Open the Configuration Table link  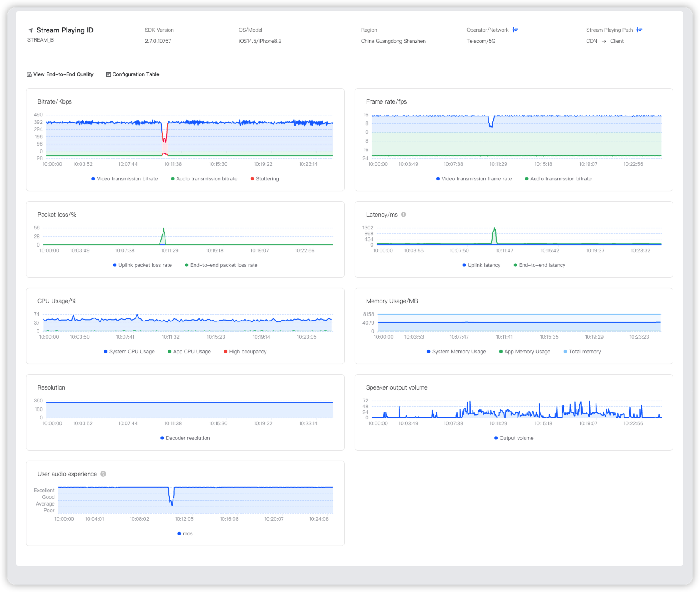click(x=136, y=74)
